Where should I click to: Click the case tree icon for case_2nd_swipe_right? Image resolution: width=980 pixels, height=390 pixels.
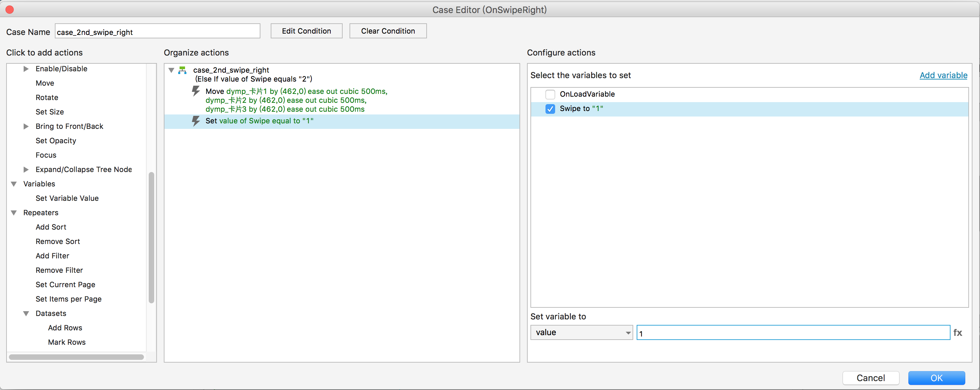(183, 70)
